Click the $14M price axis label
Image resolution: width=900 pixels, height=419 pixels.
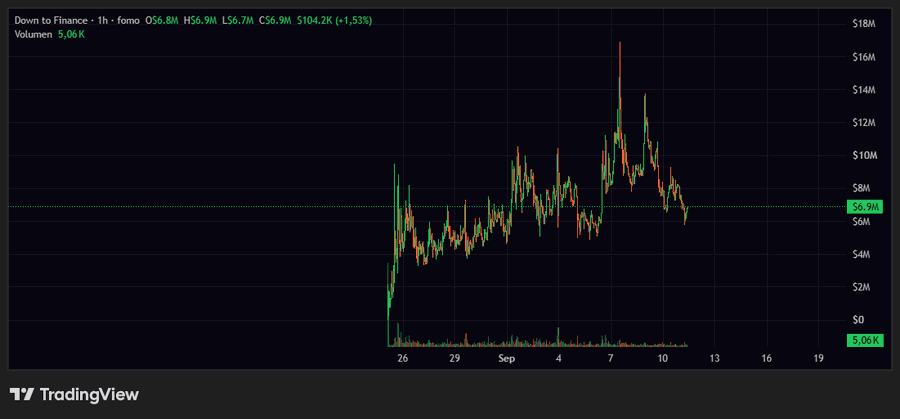864,90
